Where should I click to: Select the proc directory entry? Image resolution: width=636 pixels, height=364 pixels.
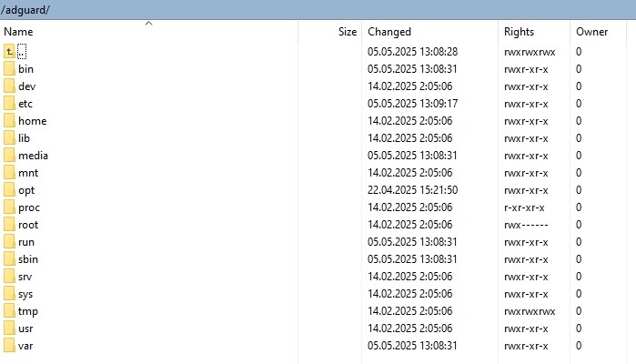(29, 207)
